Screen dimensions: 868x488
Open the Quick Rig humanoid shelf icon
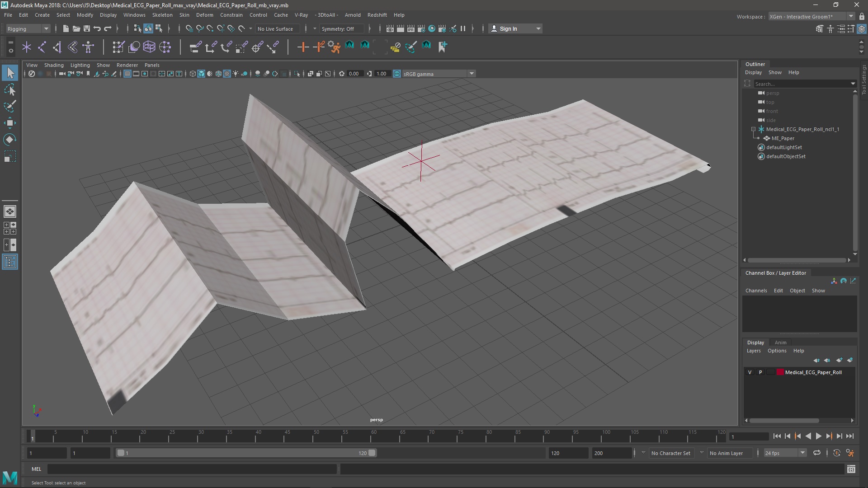click(x=88, y=47)
